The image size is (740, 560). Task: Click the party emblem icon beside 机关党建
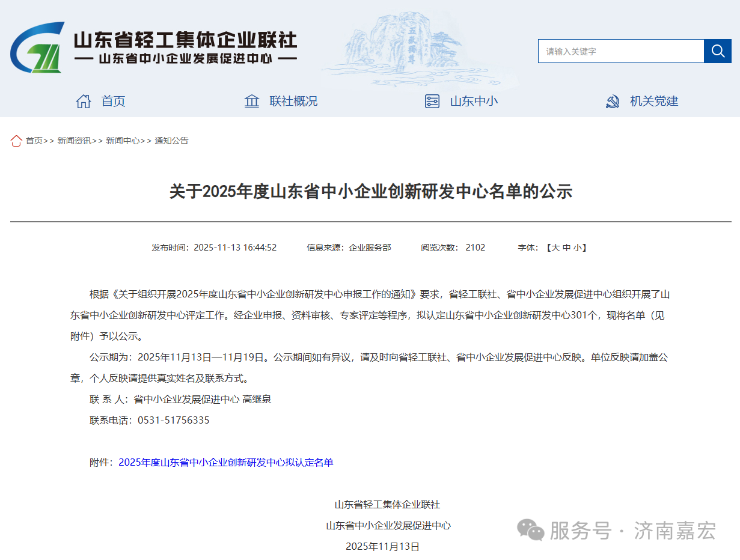[x=613, y=101]
